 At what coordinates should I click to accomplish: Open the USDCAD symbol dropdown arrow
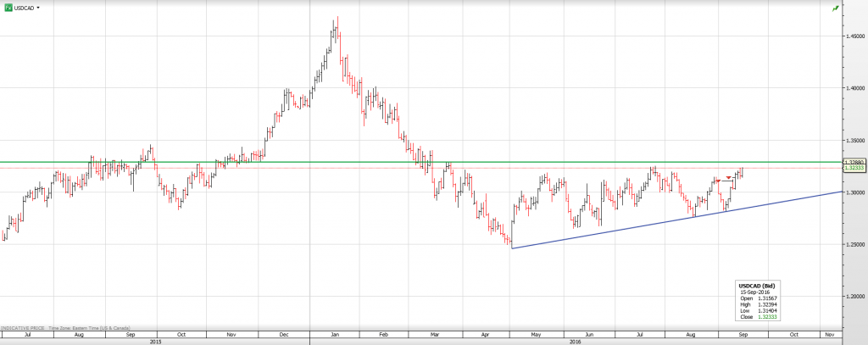pyautogui.click(x=38, y=8)
